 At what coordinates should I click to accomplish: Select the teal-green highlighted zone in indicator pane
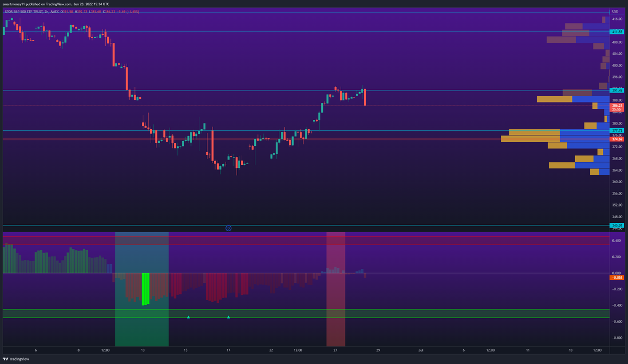pos(142,289)
